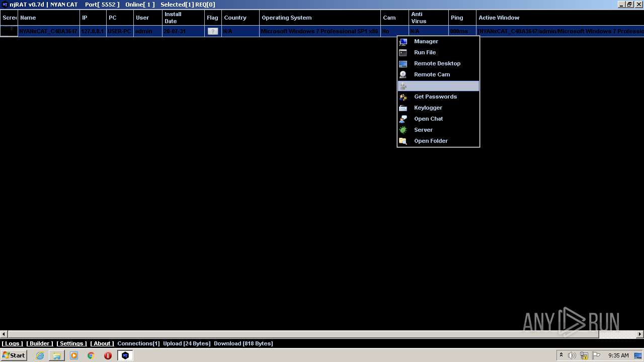Click the unknown flag icon in the row

click(213, 31)
